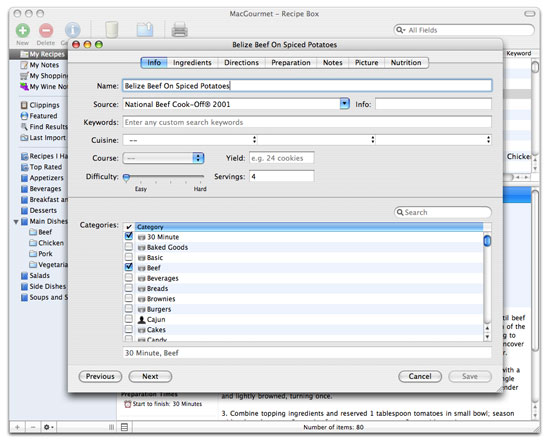
Task: Click the white cup icon in toolbar
Action: tap(112, 30)
